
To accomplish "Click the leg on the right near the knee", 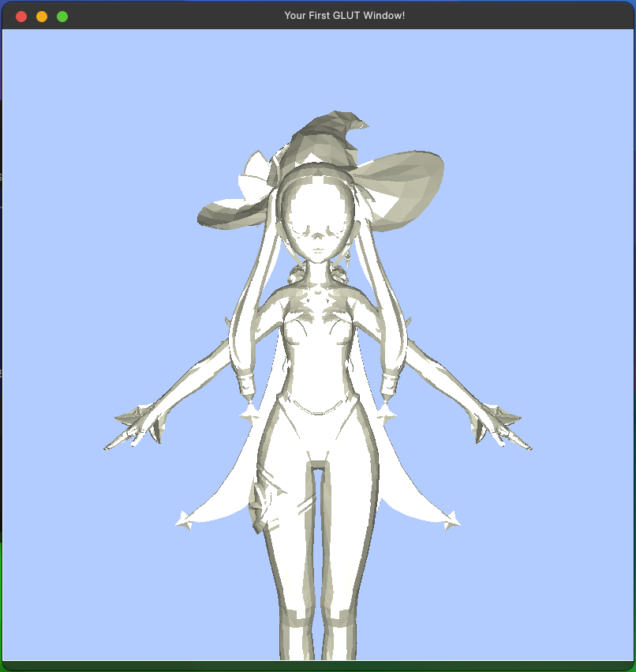I will 347,569.
